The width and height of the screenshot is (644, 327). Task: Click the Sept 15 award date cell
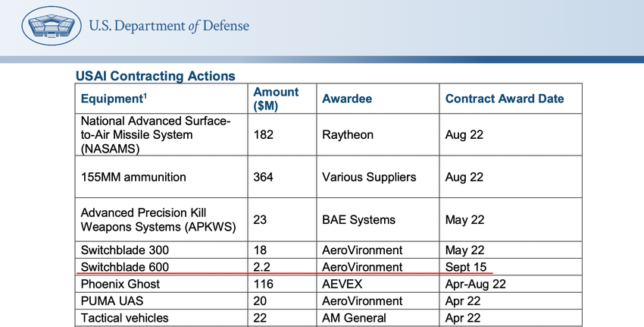(465, 266)
